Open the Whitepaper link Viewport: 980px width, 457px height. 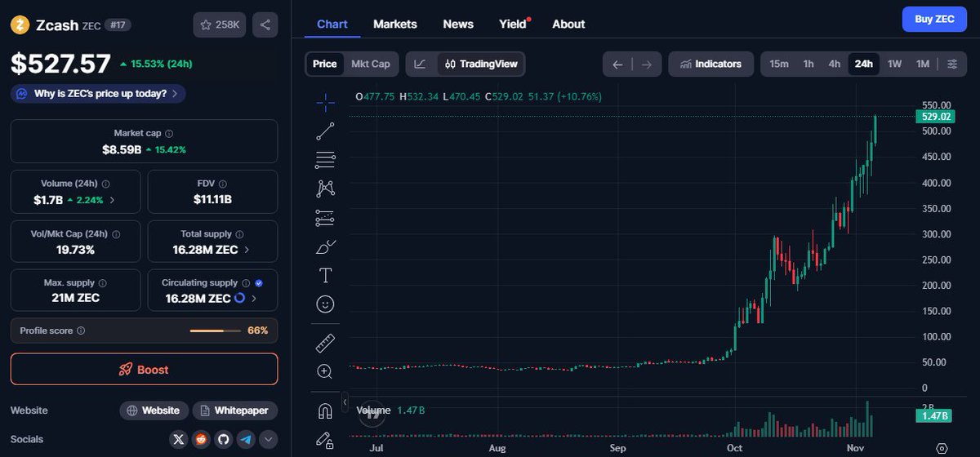(x=235, y=410)
